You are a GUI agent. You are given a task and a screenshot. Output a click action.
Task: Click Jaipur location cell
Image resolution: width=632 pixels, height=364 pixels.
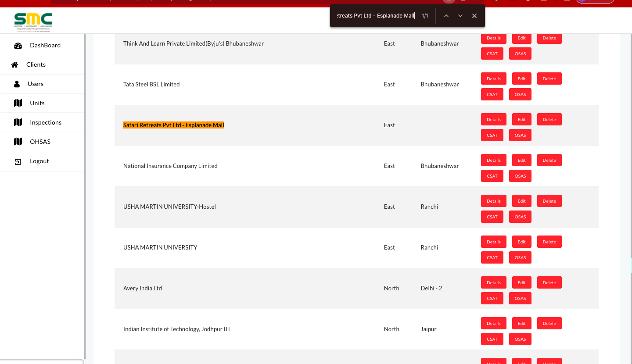428,329
